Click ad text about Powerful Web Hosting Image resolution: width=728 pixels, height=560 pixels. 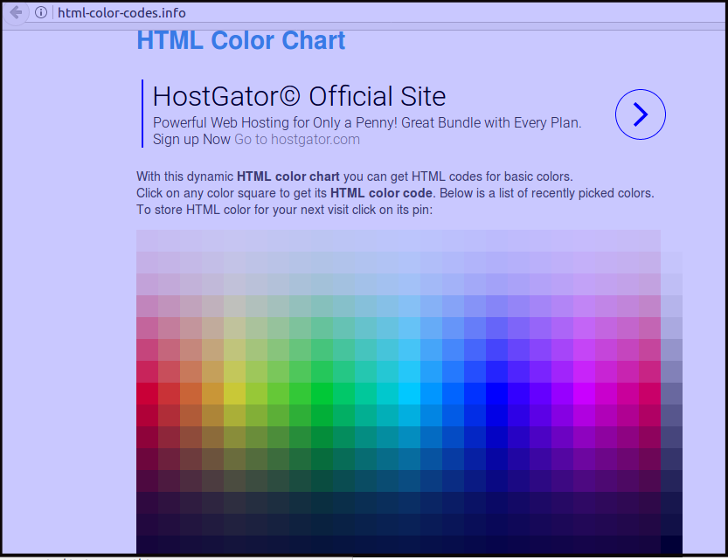pos(367,122)
